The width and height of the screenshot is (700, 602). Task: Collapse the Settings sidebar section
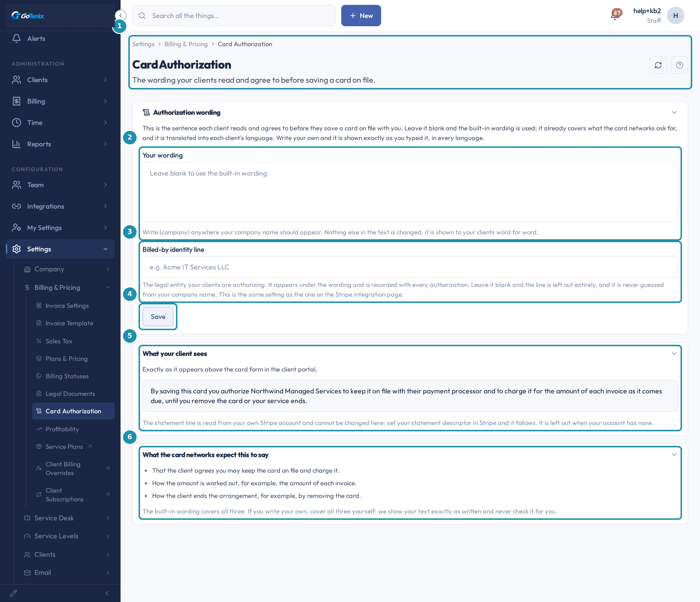click(x=60, y=249)
